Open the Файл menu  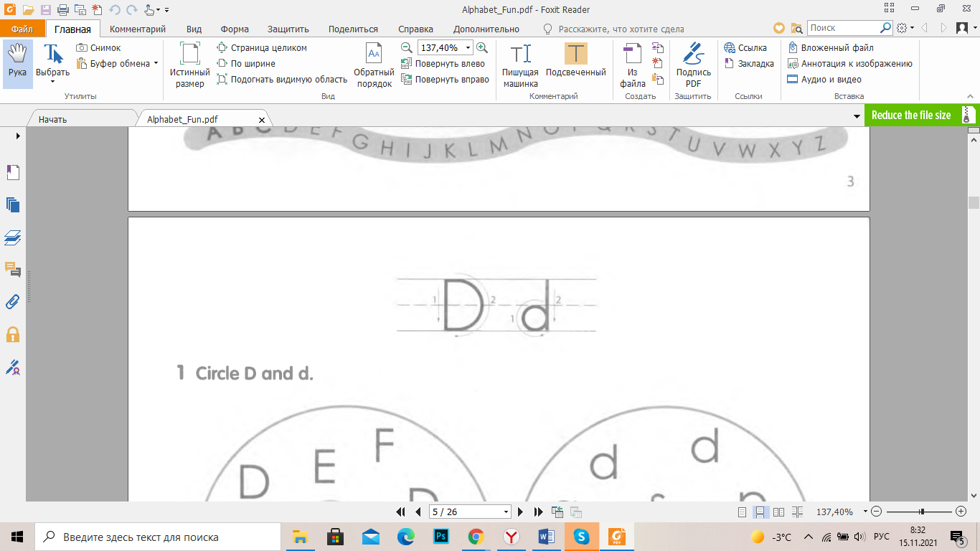point(22,29)
